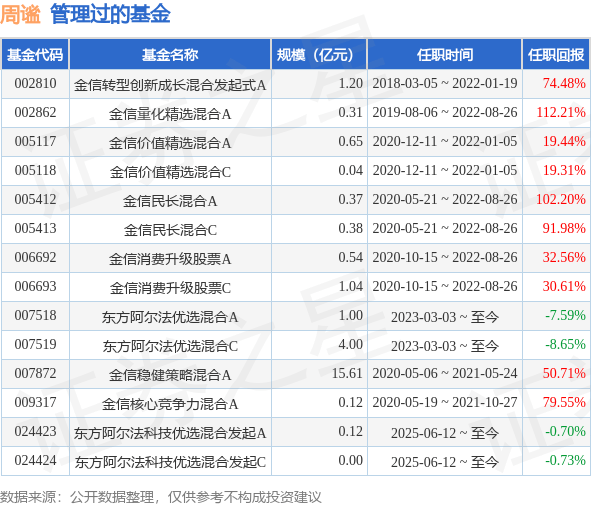This screenshot has width=591, height=506.
Task: Click fund name 金信民长混合A
Action: 170,201
